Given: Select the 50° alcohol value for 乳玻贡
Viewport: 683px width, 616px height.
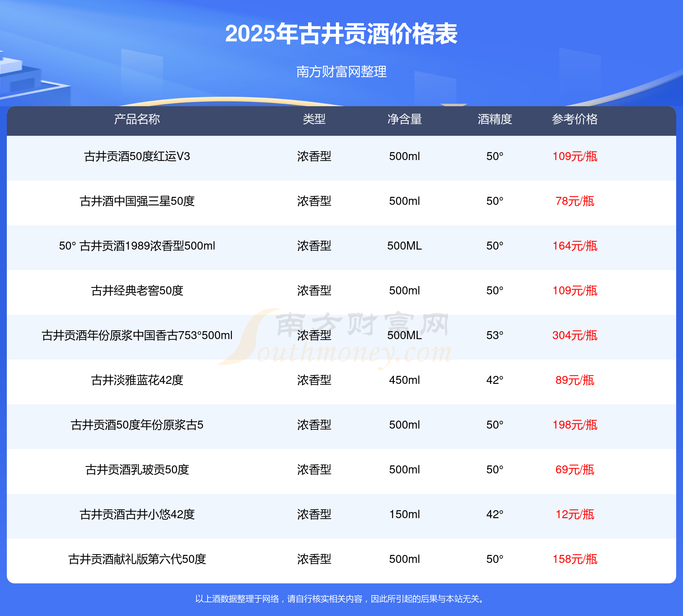Looking at the screenshot, I should click(x=495, y=470).
